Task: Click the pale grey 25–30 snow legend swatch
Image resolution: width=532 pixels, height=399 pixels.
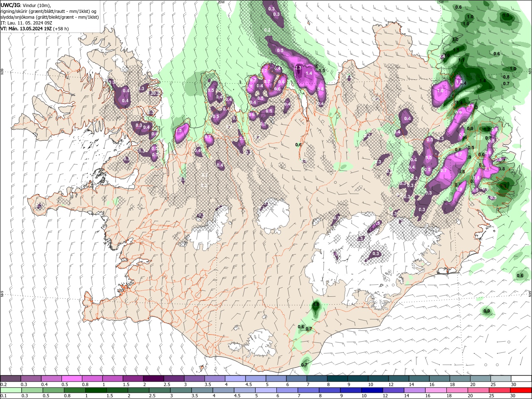Action: pos(500,379)
